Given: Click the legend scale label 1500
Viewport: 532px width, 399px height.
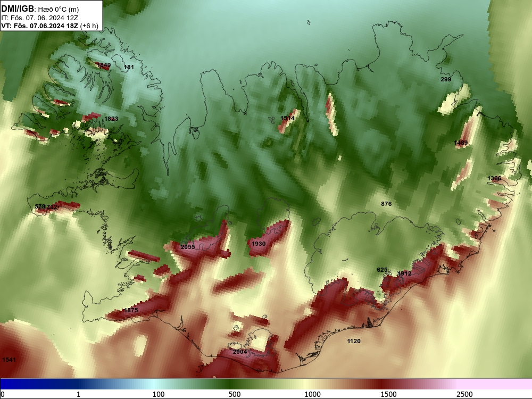Looking at the screenshot, I should [388, 394].
